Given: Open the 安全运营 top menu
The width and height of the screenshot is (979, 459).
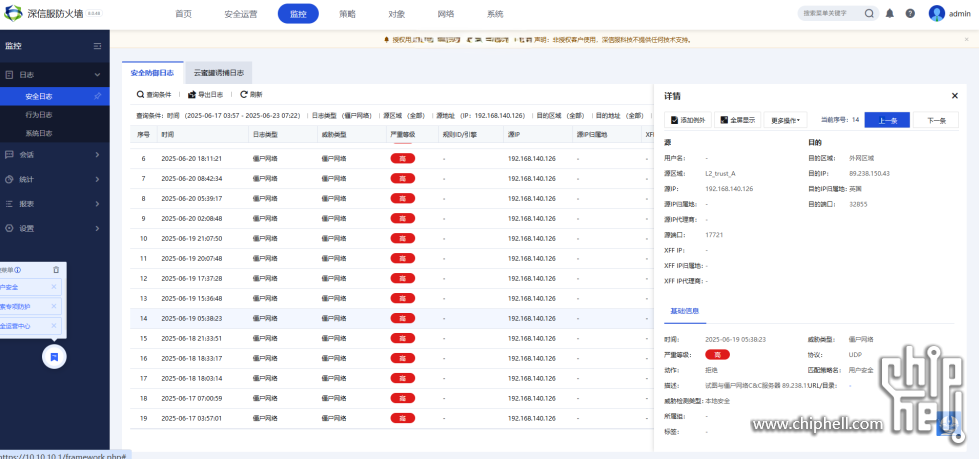Looking at the screenshot, I should (240, 14).
